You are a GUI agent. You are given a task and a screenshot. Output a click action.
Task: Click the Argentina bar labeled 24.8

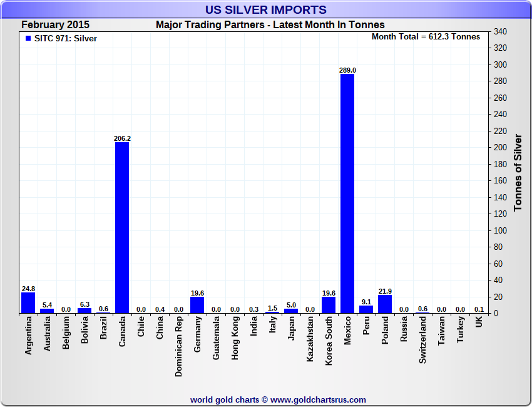28,302
